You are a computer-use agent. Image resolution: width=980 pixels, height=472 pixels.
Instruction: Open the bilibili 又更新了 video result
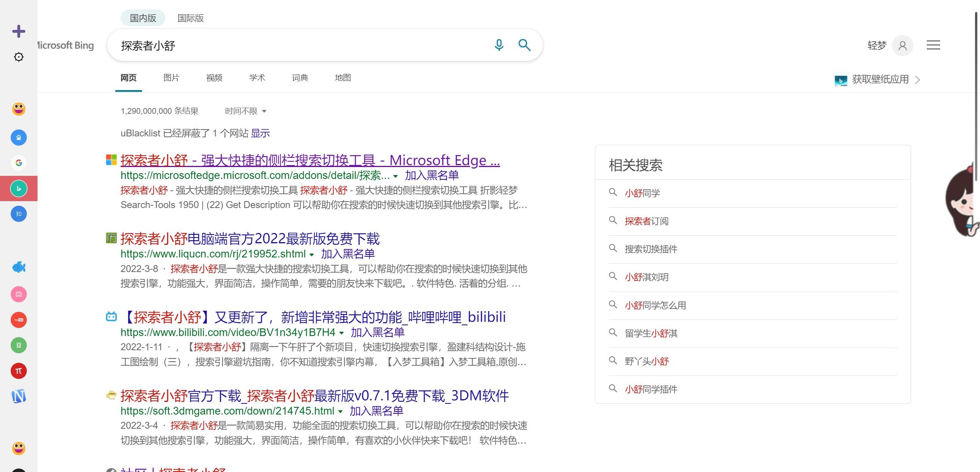point(313,317)
